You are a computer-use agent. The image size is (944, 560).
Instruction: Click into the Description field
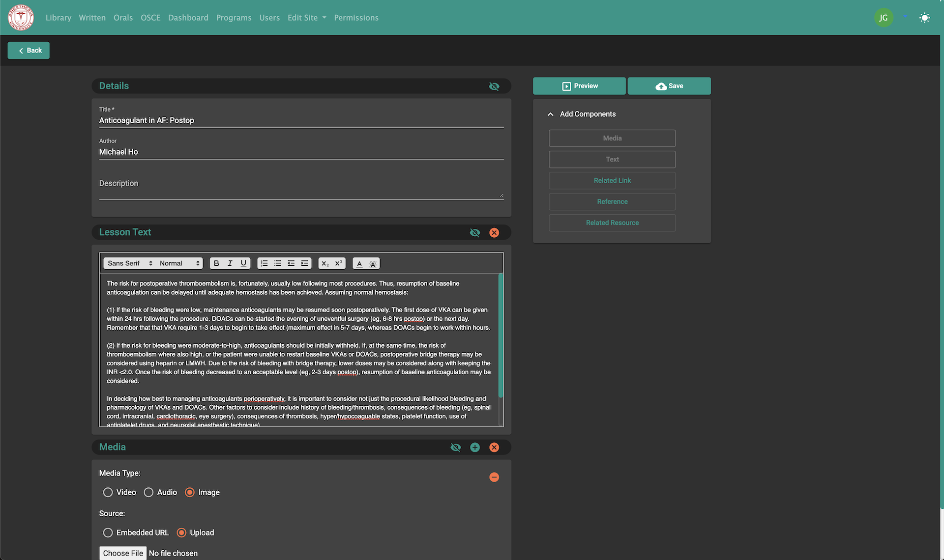pyautogui.click(x=301, y=189)
